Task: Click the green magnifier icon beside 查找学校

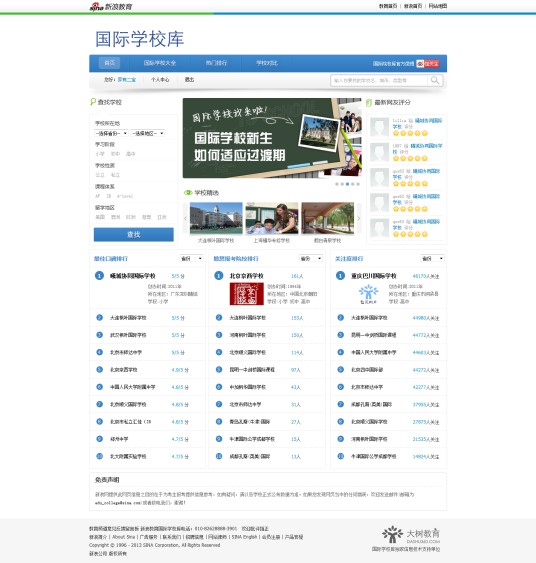Action: (93, 102)
